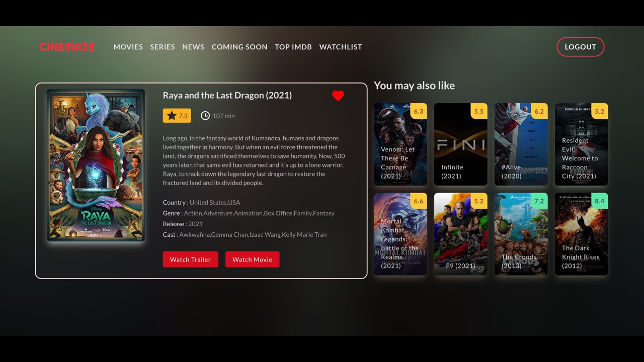This screenshot has width=644, height=362.
Task: Click the Cast list starting with Awkwafina
Action: (253, 234)
